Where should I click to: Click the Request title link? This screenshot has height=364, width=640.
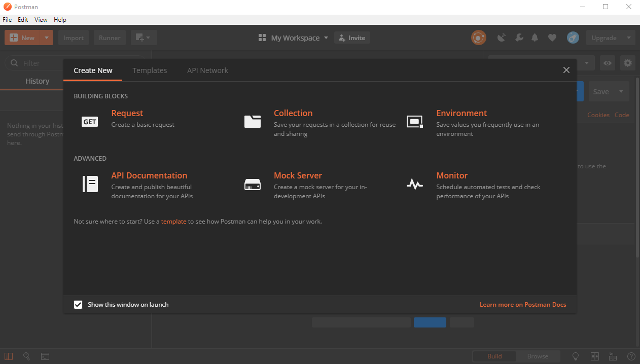pos(127,113)
